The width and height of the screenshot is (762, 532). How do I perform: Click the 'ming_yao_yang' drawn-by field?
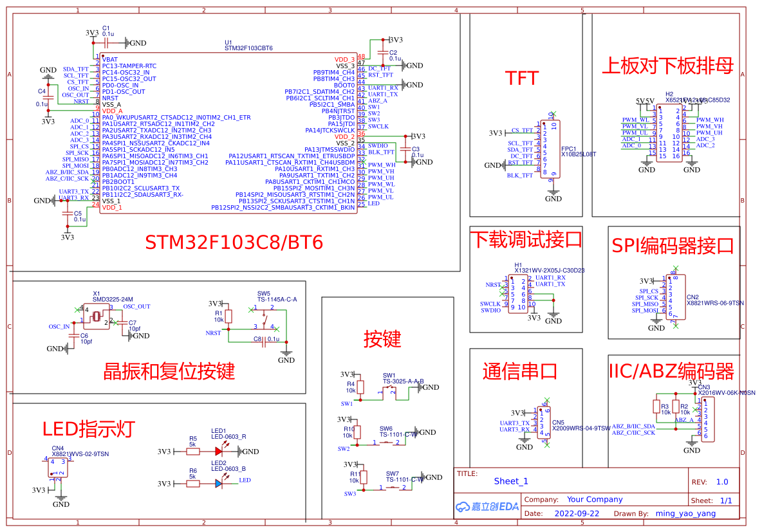click(685, 513)
